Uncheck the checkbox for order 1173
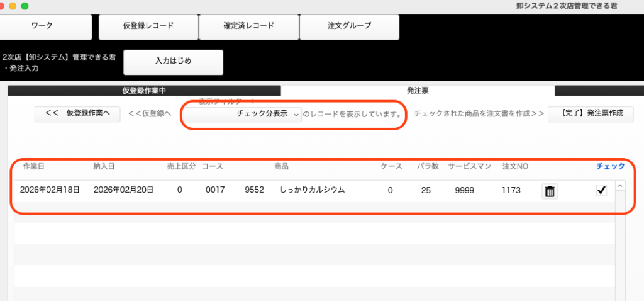Image resolution: width=644 pixels, height=301 pixels. (x=601, y=191)
